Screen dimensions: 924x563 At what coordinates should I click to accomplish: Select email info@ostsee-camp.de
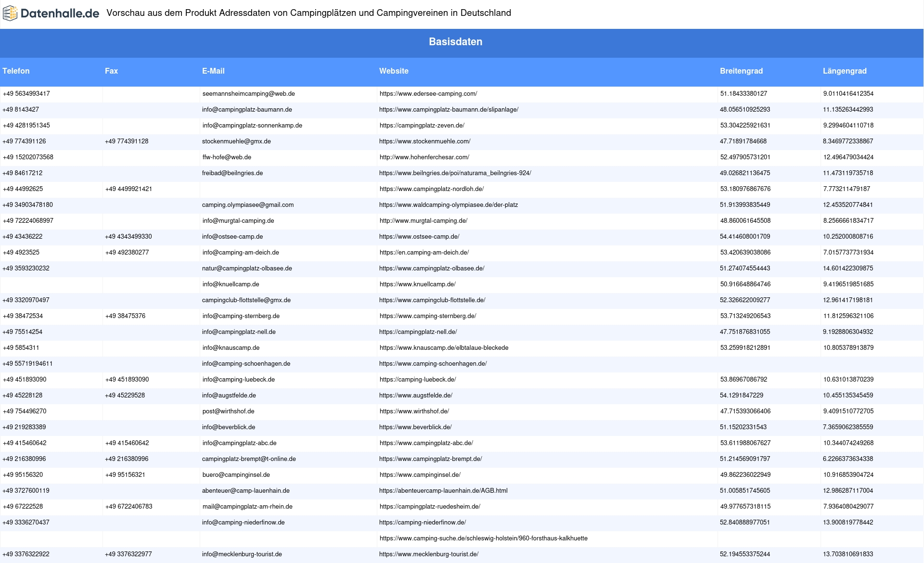pyautogui.click(x=232, y=237)
